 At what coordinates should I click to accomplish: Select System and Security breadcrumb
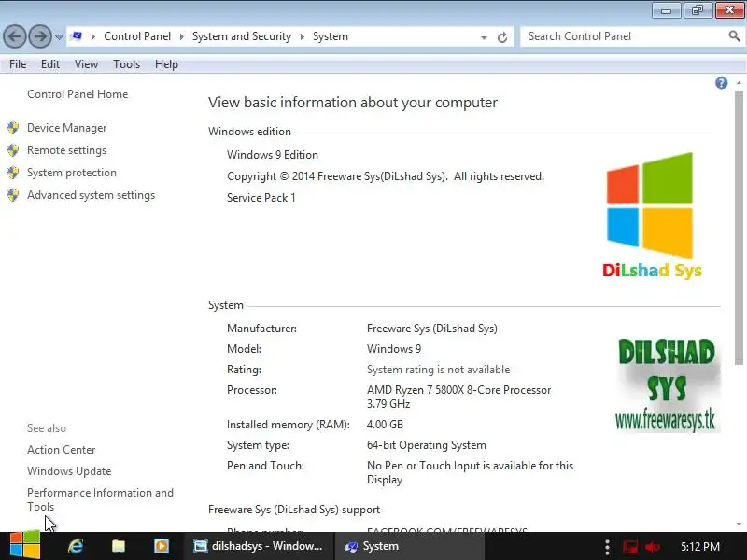(242, 36)
